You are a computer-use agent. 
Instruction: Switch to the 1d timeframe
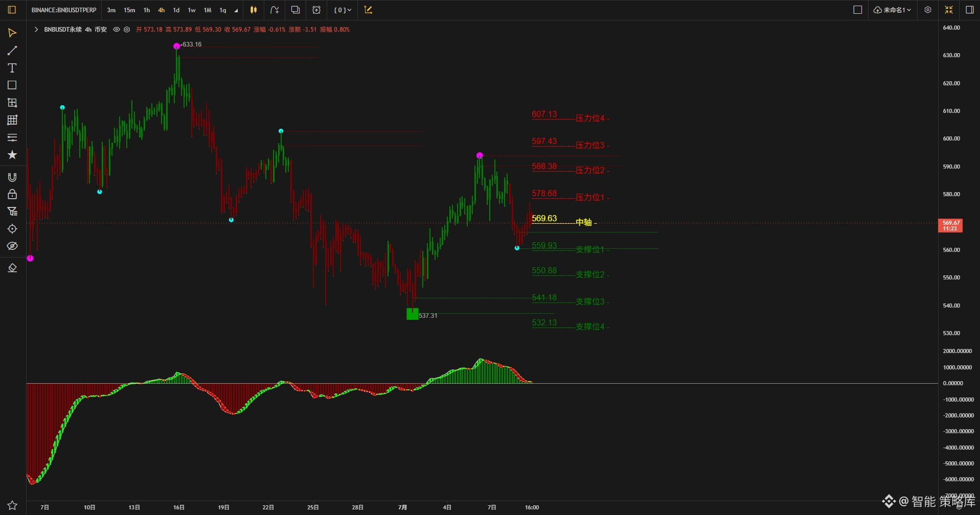pos(176,10)
